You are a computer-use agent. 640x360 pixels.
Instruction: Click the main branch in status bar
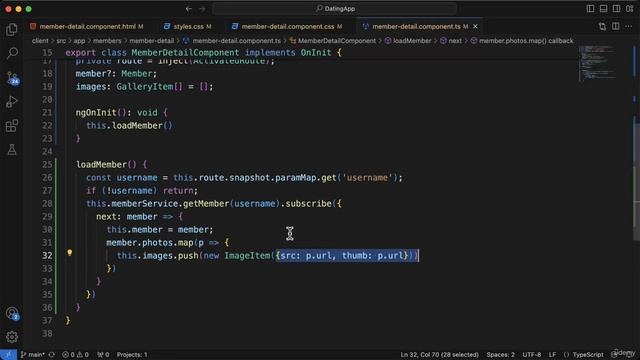(x=32, y=355)
